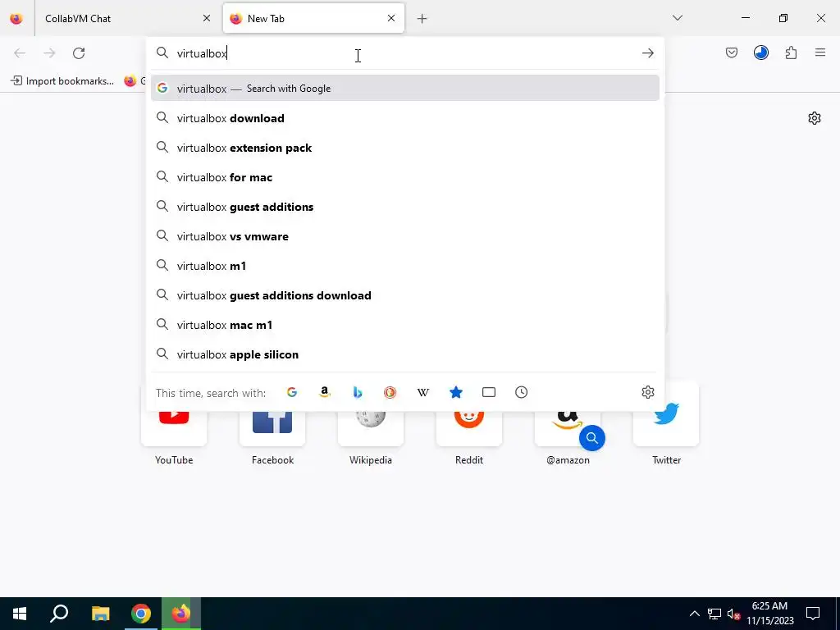Search this time with DuckDuckGo icon
The width and height of the screenshot is (840, 630).
click(390, 392)
